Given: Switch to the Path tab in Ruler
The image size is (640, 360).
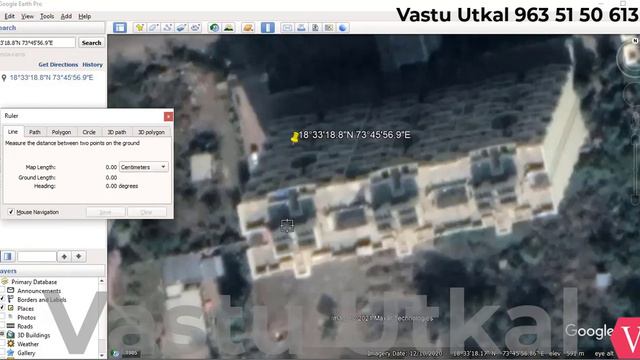Looking at the screenshot, I should pos(35,132).
